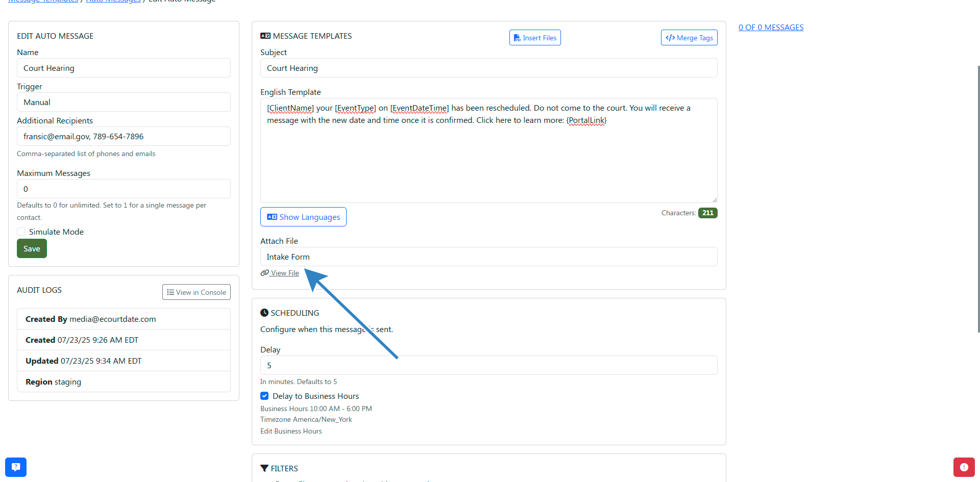Click Business Hours 10:00 AM - 6:00 PM text

(x=316, y=409)
